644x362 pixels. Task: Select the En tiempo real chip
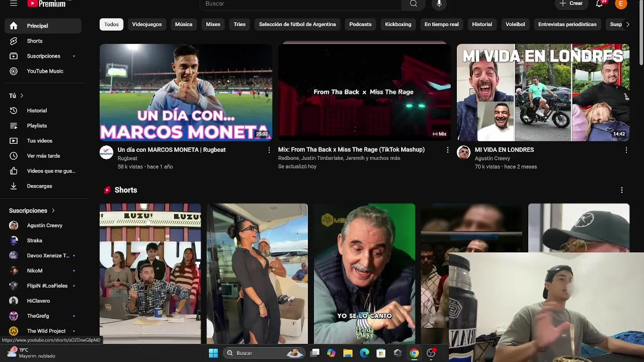click(x=442, y=24)
